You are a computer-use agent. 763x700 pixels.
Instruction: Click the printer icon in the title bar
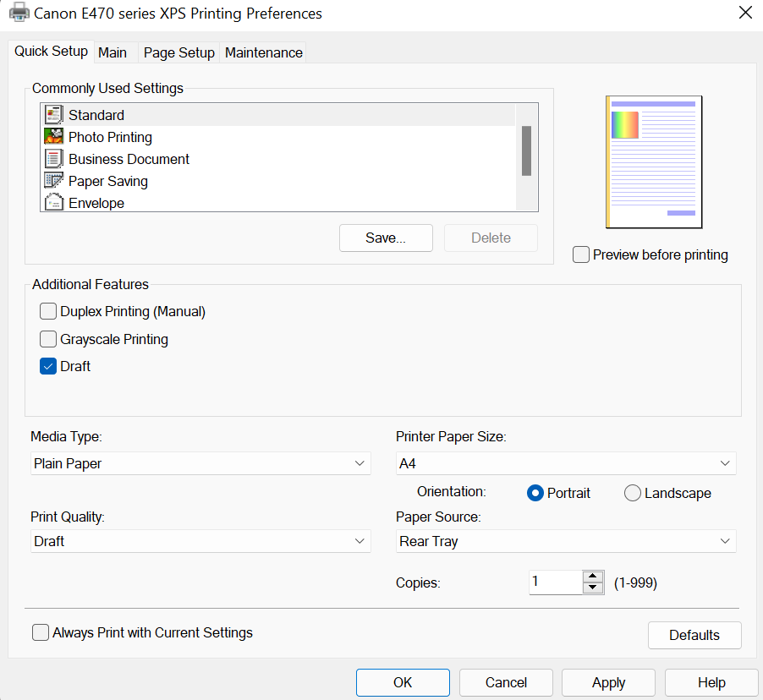tap(19, 13)
